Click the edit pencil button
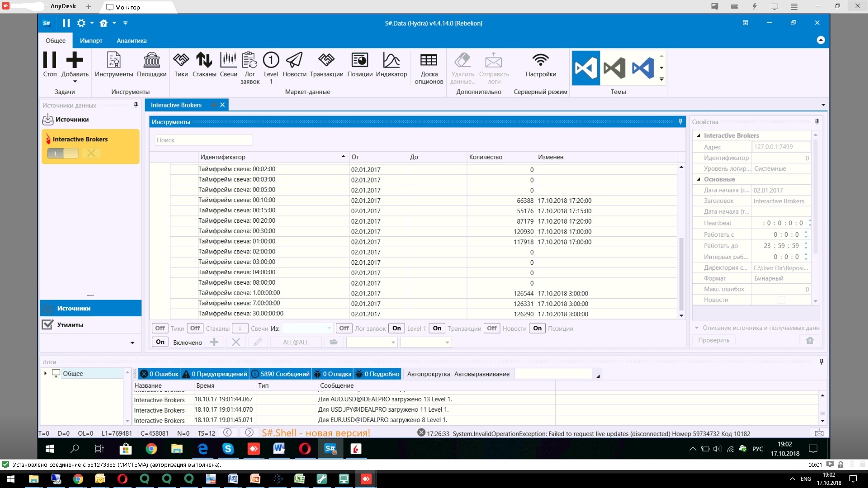The height and width of the screenshot is (488, 868). [x=258, y=342]
